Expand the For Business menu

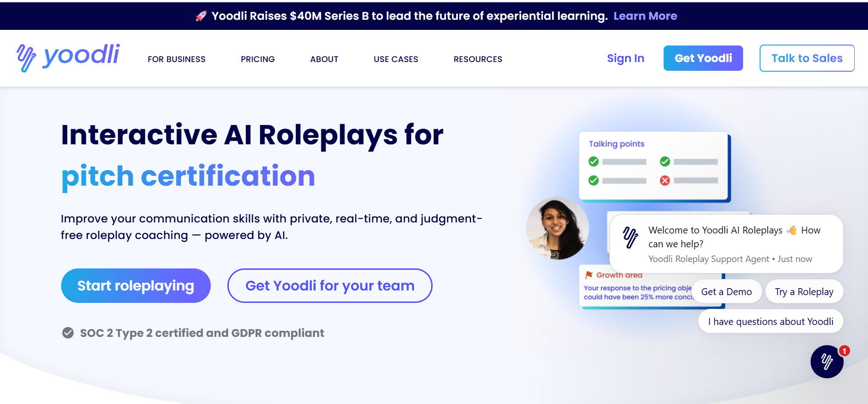click(x=176, y=59)
